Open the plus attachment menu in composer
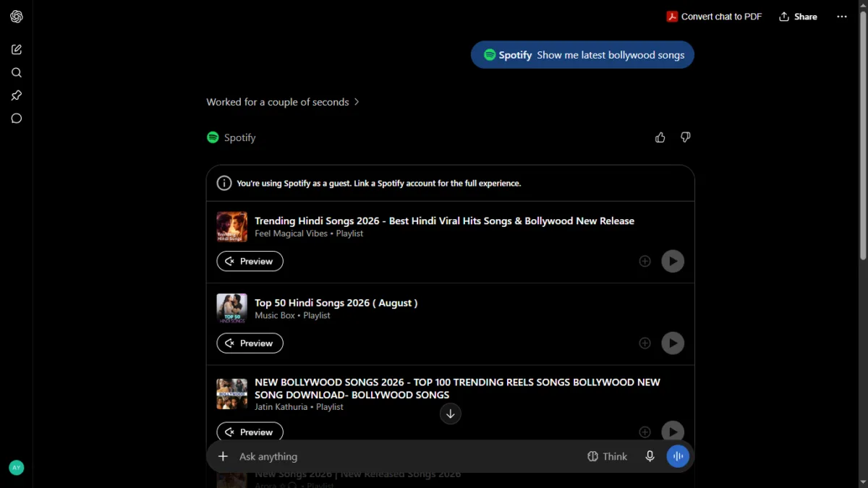Image resolution: width=868 pixels, height=488 pixels. coord(223,456)
